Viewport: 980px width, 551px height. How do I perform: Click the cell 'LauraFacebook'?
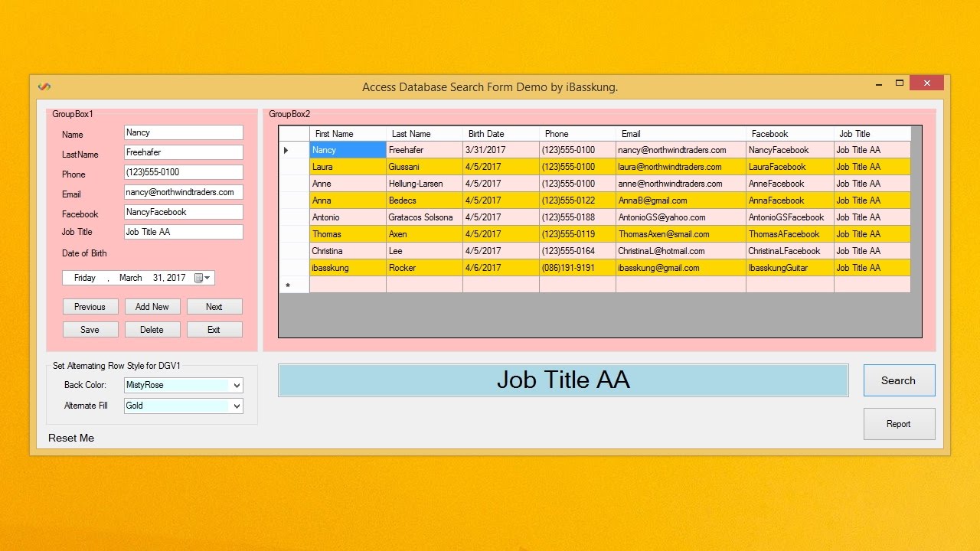[790, 167]
